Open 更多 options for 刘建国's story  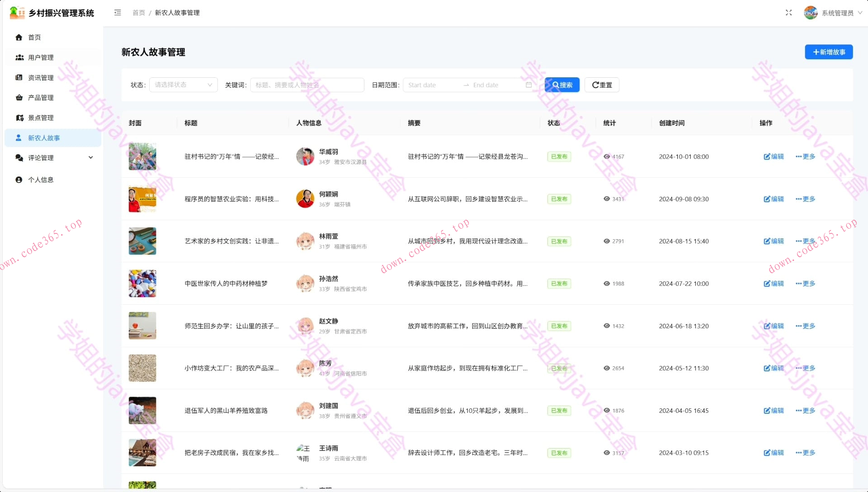pyautogui.click(x=805, y=411)
